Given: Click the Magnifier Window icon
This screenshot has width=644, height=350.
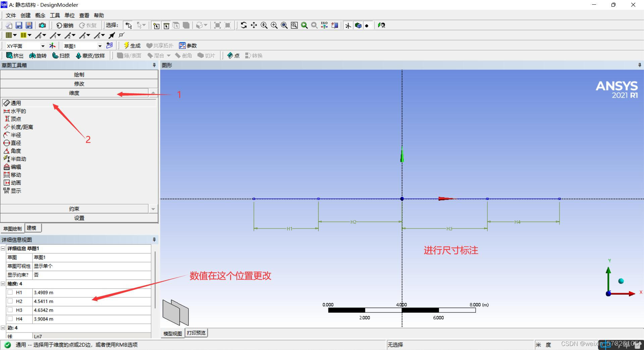Looking at the screenshot, I should (294, 25).
